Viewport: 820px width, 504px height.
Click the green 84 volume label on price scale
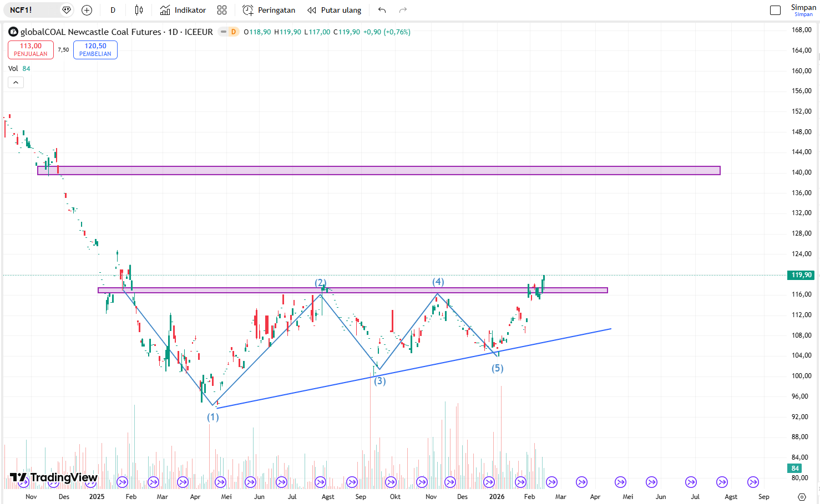click(795, 469)
